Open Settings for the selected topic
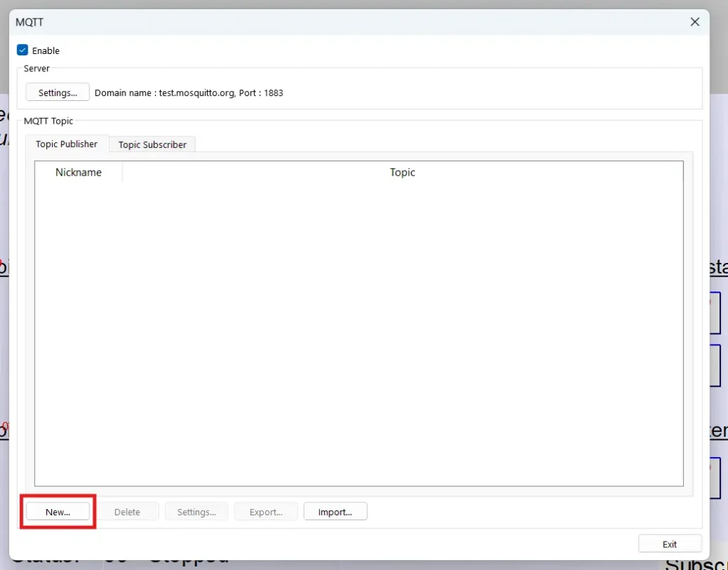 [196, 511]
